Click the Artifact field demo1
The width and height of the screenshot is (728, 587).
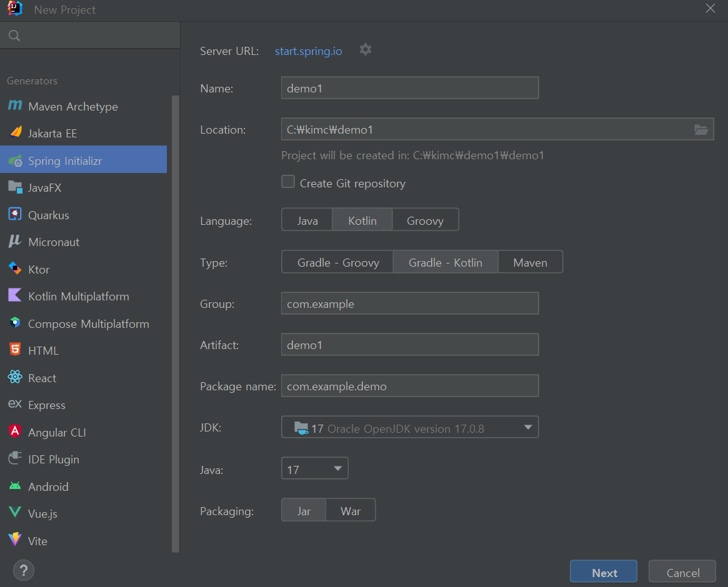pos(410,344)
